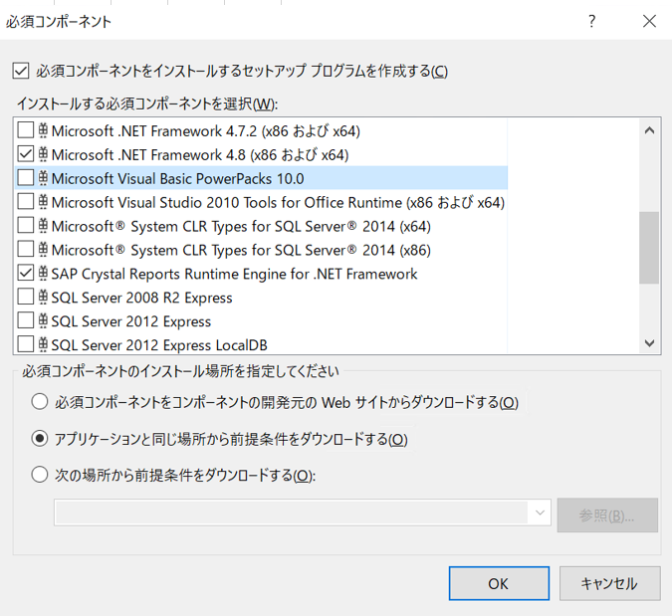Check System CLR Types SQL Server 2014 (x64) checkbox
672x616 pixels.
[x=25, y=225]
